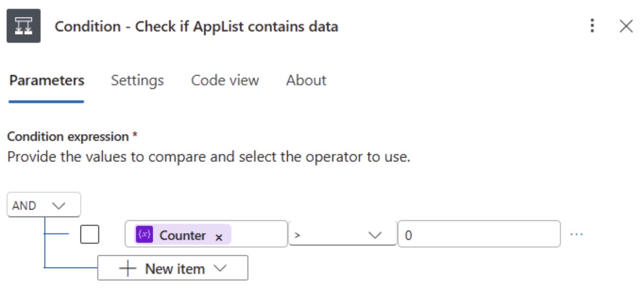Image resolution: width=644 pixels, height=288 pixels.
Task: Select the Parameters tab
Action: [x=46, y=80]
